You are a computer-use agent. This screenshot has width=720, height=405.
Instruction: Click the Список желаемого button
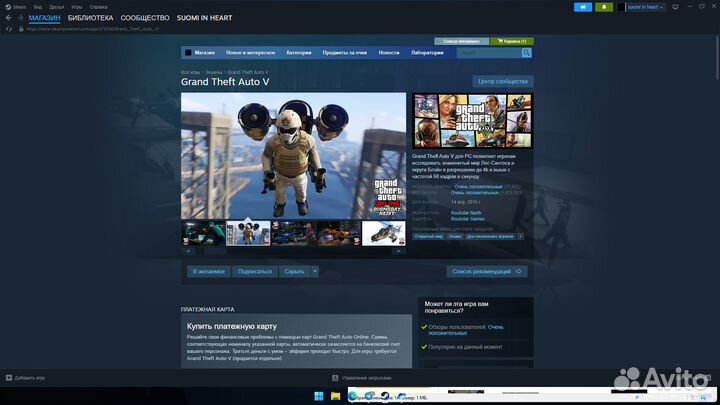461,41
